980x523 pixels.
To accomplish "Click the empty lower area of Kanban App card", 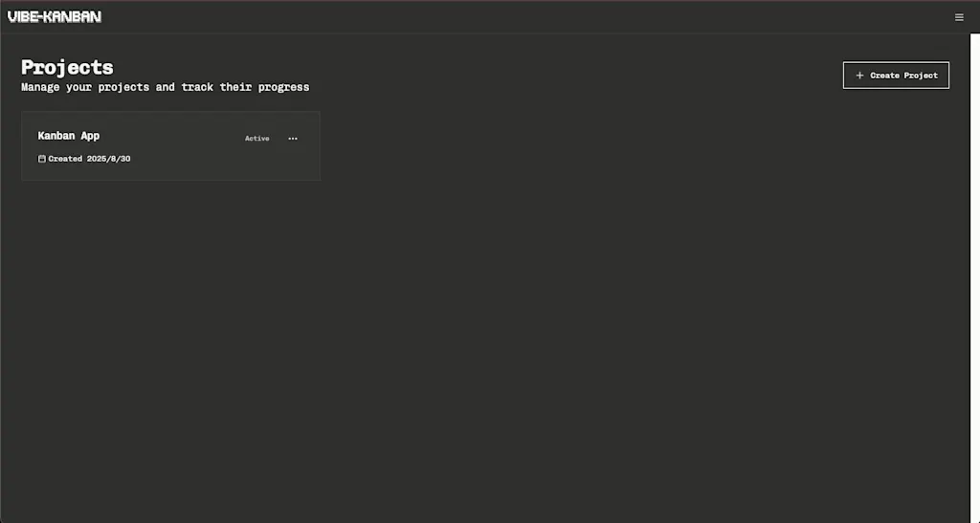I will coord(170,172).
